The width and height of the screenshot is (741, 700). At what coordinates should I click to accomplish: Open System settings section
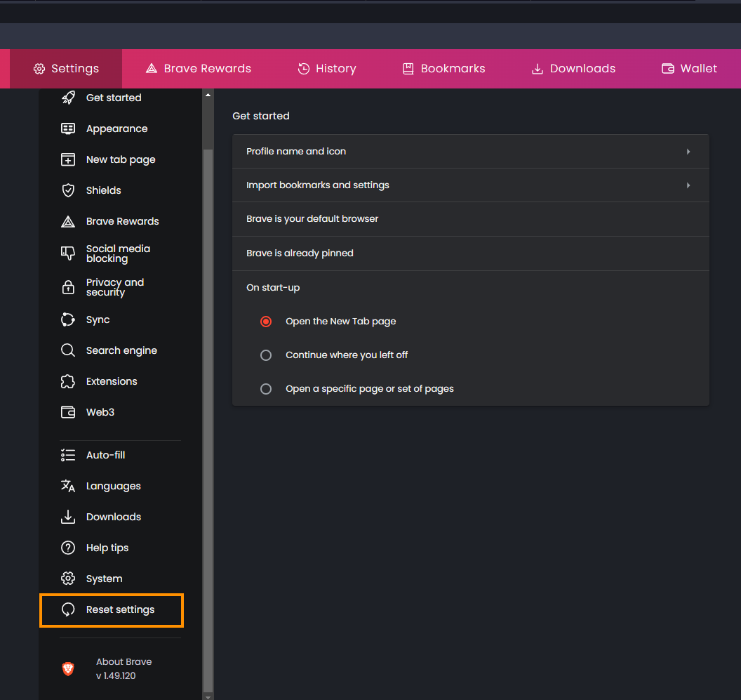coord(104,579)
